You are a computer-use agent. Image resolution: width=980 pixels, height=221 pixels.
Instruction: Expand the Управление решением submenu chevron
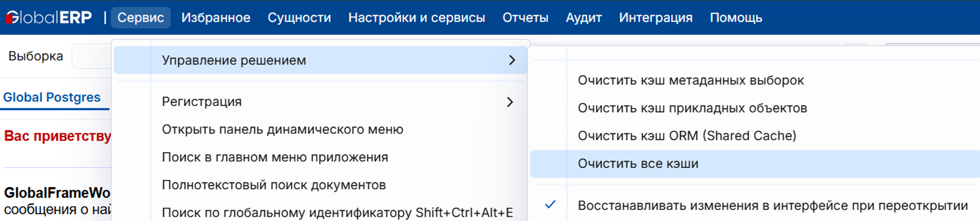click(x=512, y=60)
